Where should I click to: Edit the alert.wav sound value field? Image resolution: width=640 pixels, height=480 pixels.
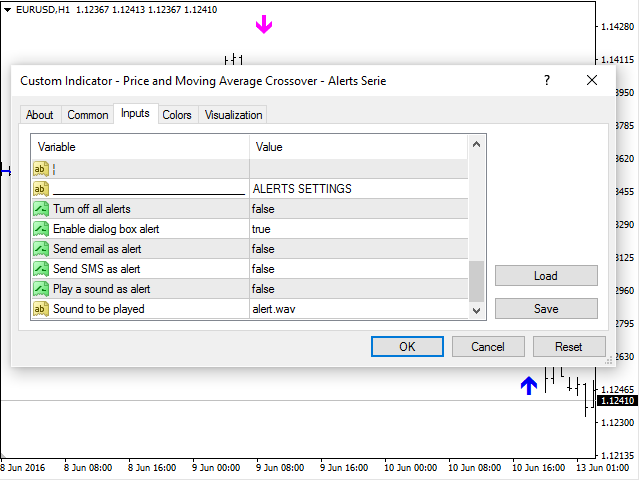coord(357,309)
